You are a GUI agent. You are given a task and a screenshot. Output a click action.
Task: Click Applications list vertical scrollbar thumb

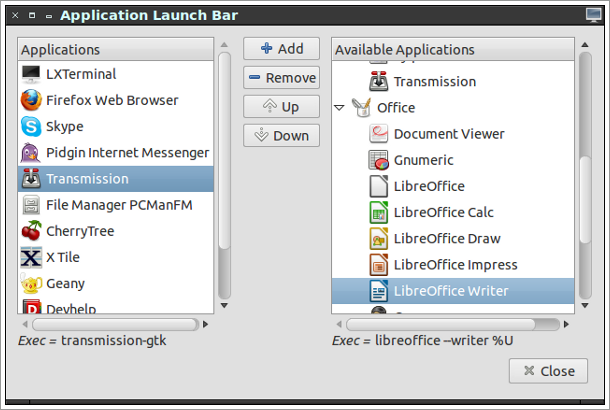[x=224, y=150]
